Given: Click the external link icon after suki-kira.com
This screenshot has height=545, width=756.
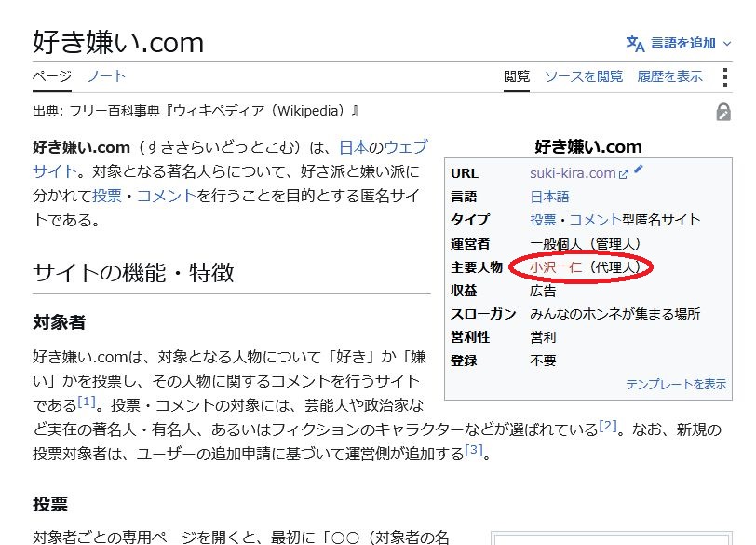Looking at the screenshot, I should pos(624,174).
